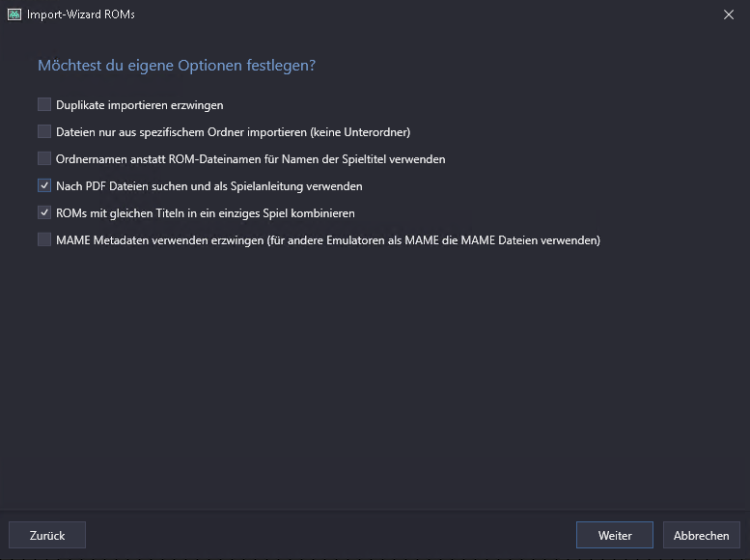Proceed by clicking the Weiter button
This screenshot has width=750, height=560.
(x=614, y=535)
